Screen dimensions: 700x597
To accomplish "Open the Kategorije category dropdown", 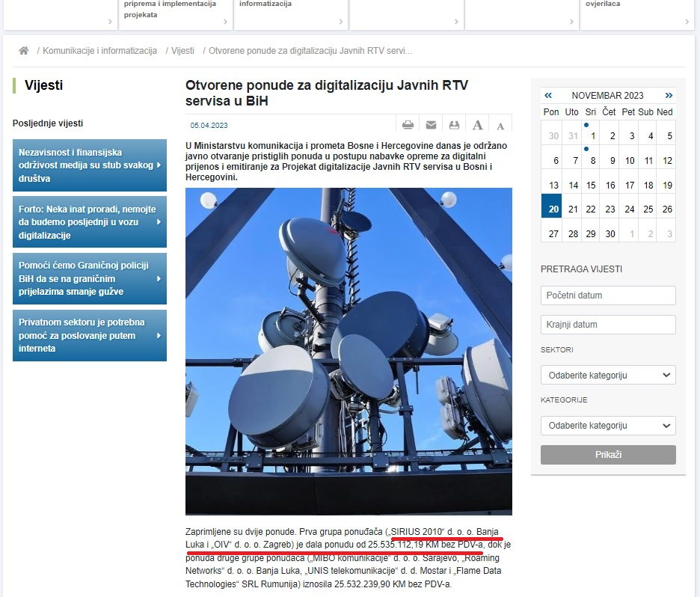I will pos(608,426).
